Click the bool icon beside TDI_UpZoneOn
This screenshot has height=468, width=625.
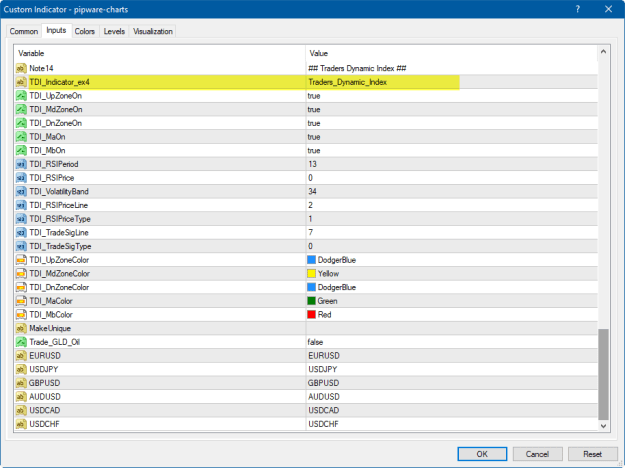point(21,96)
